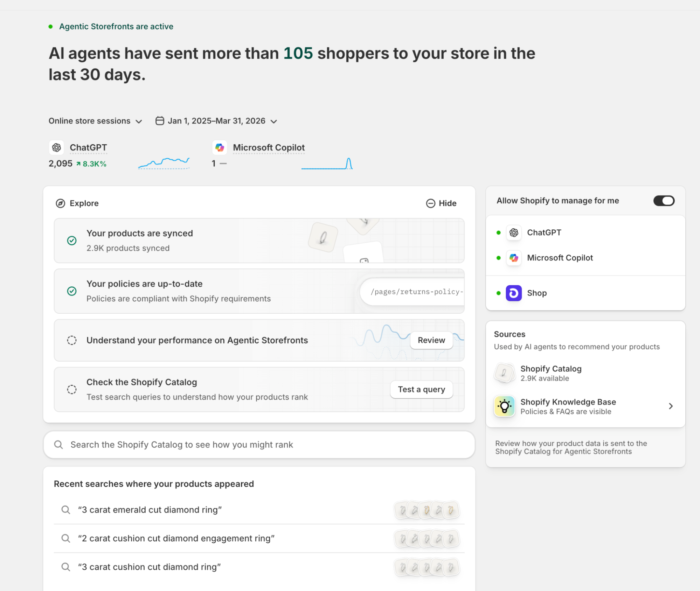Click "Agentic Storefronts are active" status text
The image size is (700, 591).
pos(116,27)
